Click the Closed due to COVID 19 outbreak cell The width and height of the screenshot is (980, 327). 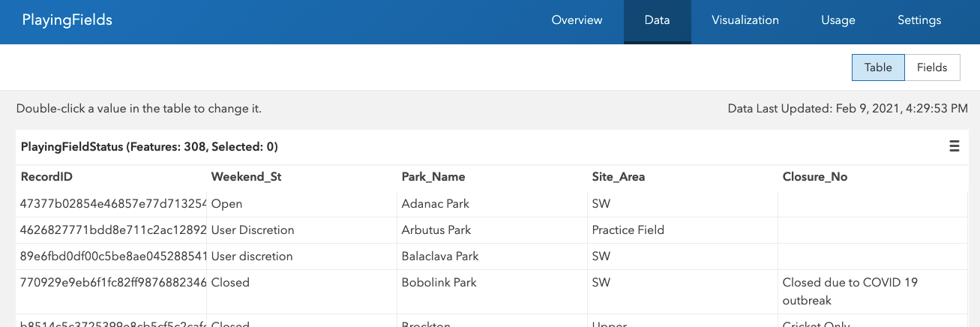point(873,292)
